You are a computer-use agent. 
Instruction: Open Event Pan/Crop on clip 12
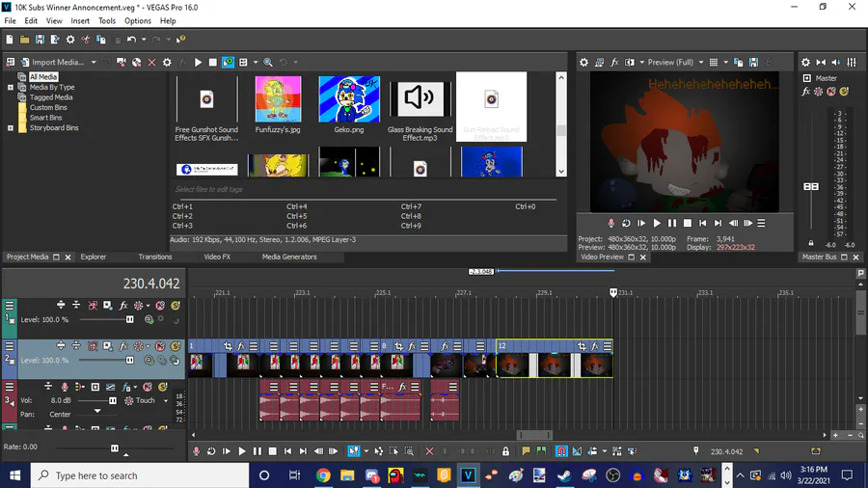click(x=582, y=346)
